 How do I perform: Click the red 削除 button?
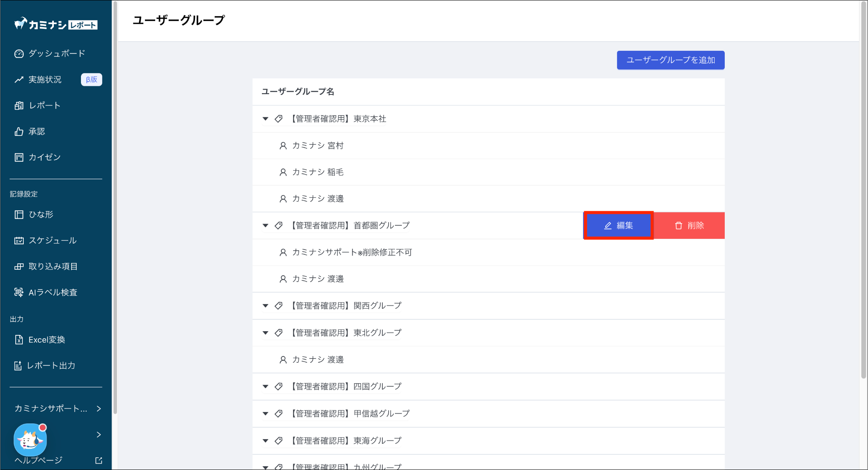click(689, 226)
